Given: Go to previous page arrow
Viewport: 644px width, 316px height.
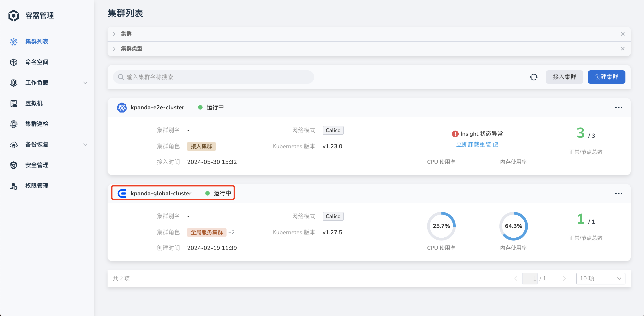Looking at the screenshot, I should click(x=515, y=279).
